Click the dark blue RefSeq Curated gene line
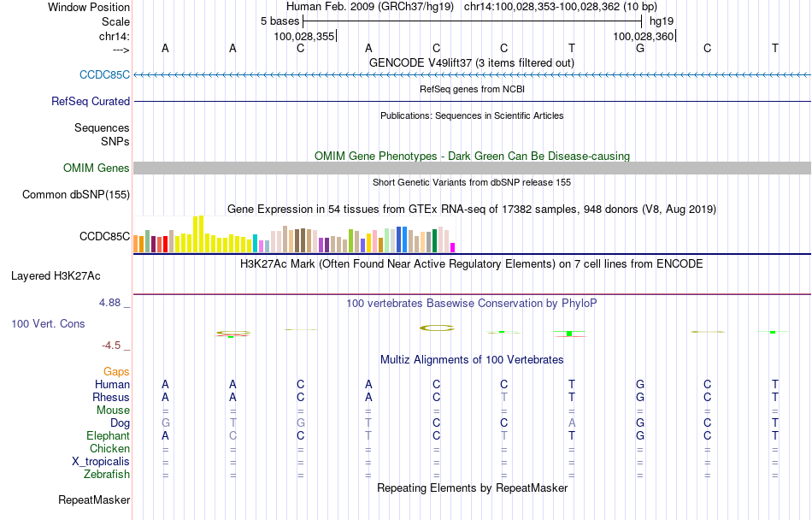The height and width of the screenshot is (520, 812). 473,101
